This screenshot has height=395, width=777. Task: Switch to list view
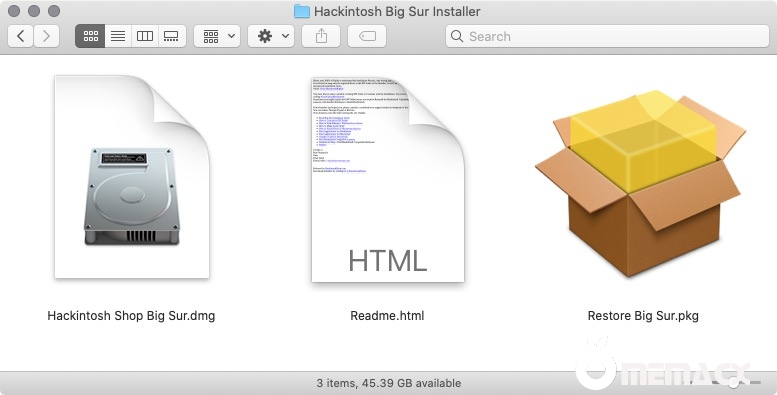pyautogui.click(x=118, y=36)
